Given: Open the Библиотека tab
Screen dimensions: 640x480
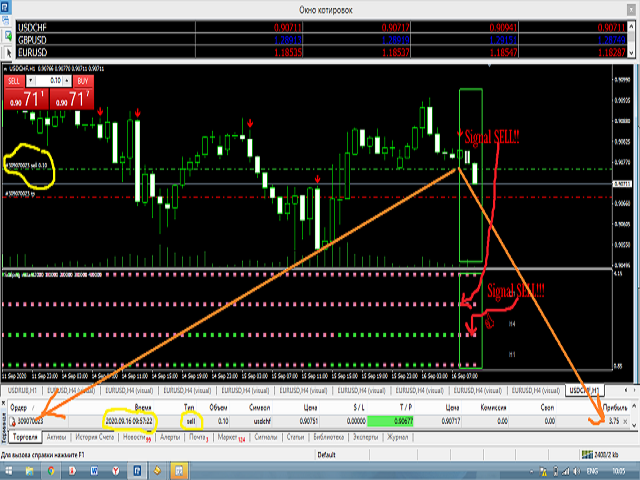Looking at the screenshot, I should (x=329, y=437).
